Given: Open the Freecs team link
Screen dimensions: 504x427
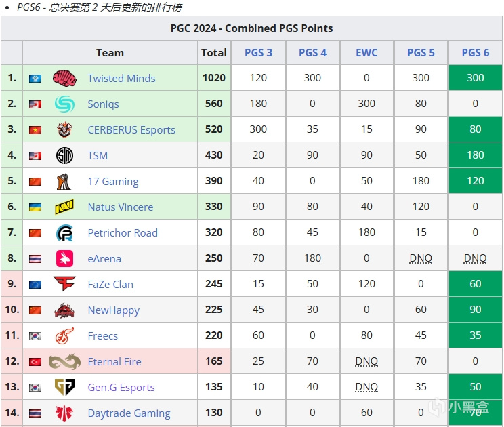Looking at the screenshot, I should (103, 335).
